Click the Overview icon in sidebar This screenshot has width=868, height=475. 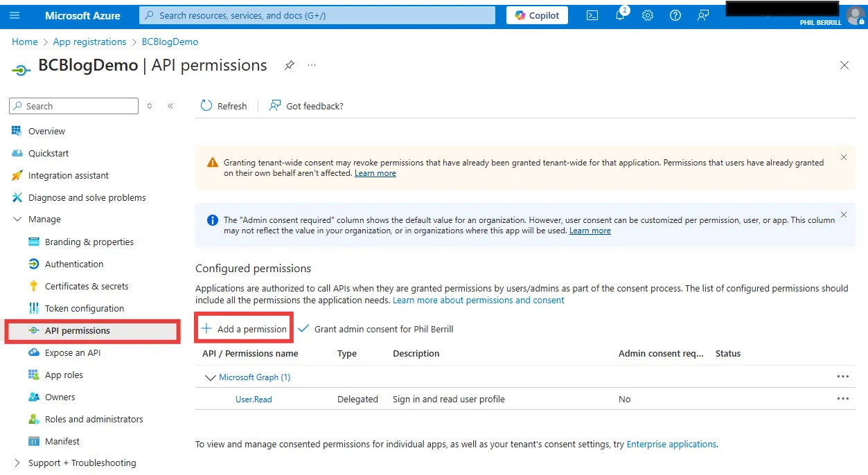[17, 131]
